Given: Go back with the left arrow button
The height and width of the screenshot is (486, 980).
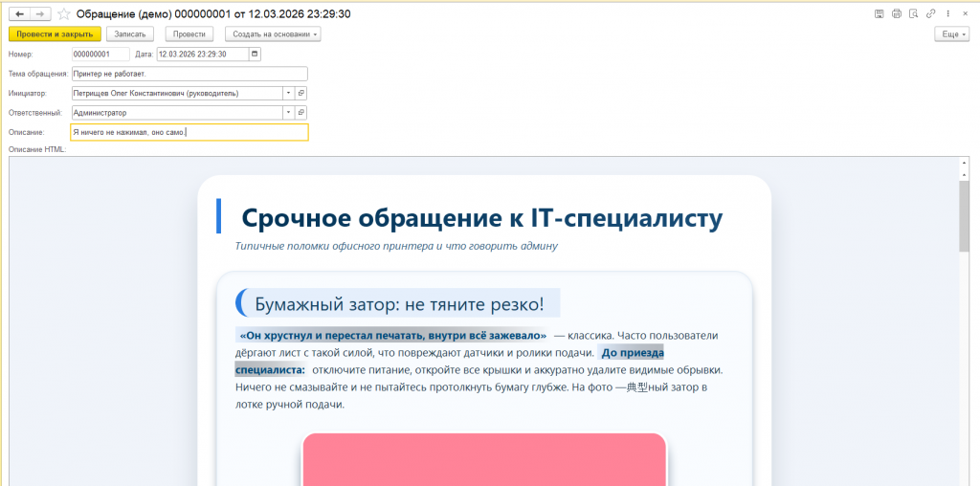Looking at the screenshot, I should point(19,14).
